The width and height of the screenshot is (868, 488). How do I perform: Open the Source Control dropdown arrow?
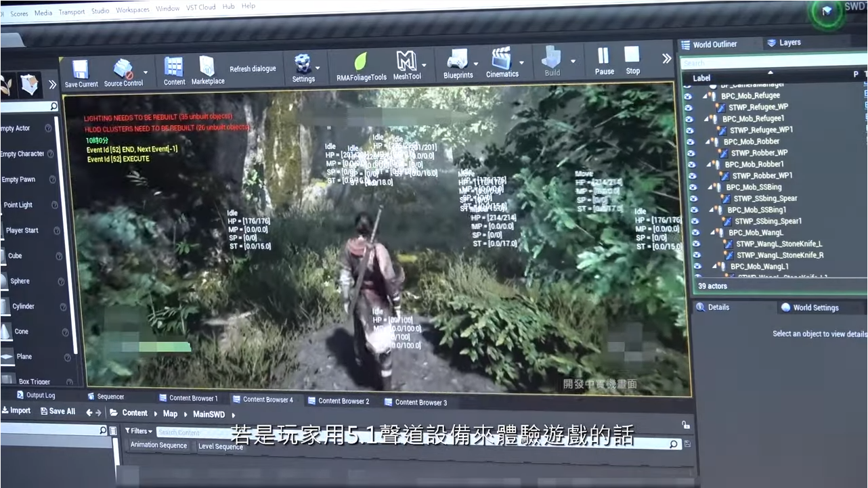click(145, 72)
